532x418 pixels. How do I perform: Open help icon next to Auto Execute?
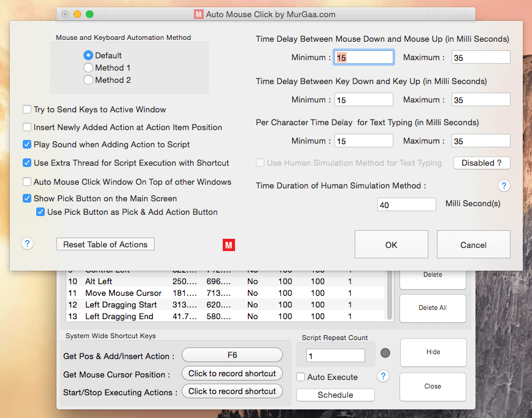383,376
